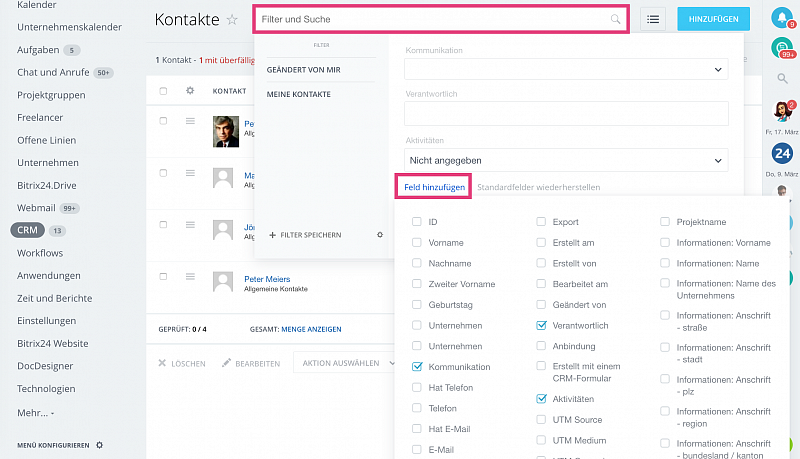The height and width of the screenshot is (459, 800).
Task: Go to Unternehmenskalender
Action: (x=69, y=27)
